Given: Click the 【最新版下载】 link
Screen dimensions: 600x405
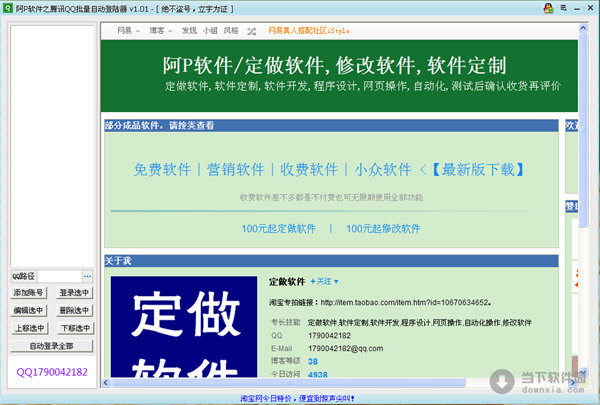Looking at the screenshot, I should 478,169.
